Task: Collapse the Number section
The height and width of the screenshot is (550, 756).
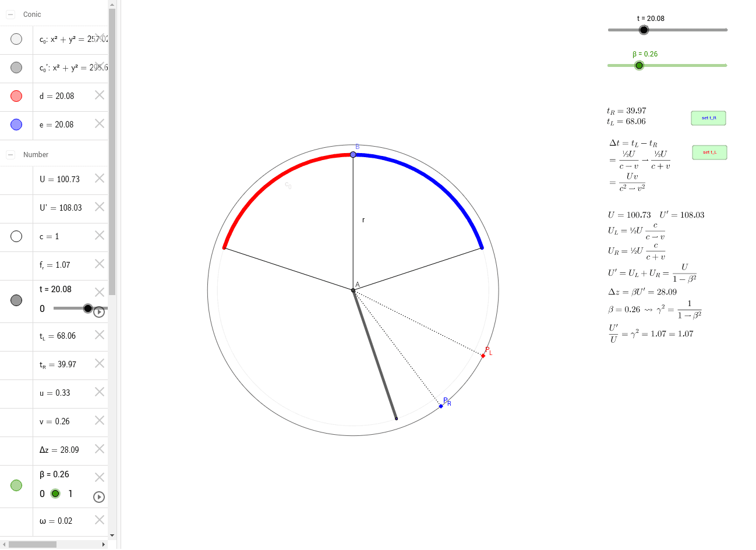Action: (10, 155)
